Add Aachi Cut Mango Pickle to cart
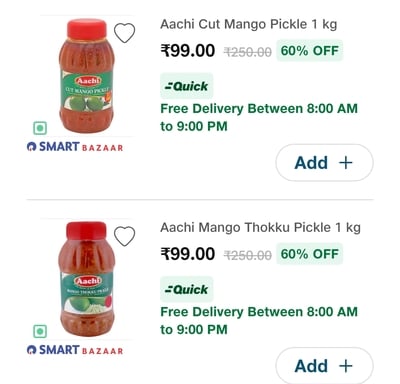The height and width of the screenshot is (384, 400). tap(324, 163)
